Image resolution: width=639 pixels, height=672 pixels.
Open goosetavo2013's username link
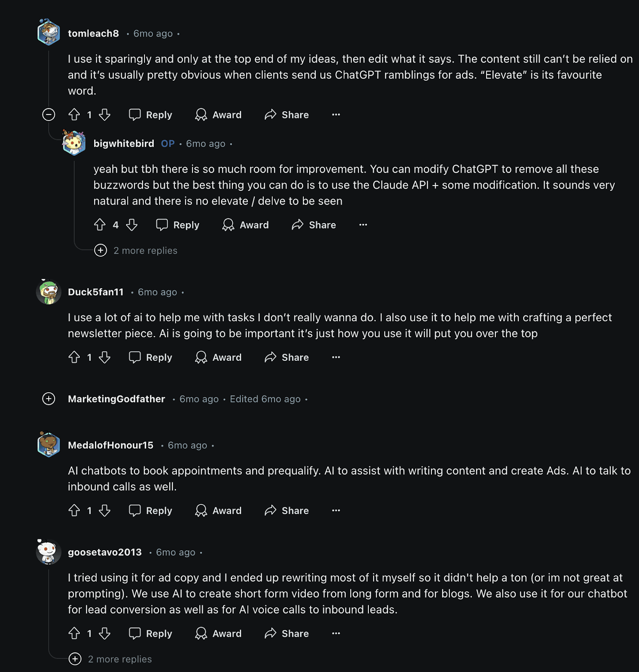click(x=105, y=552)
